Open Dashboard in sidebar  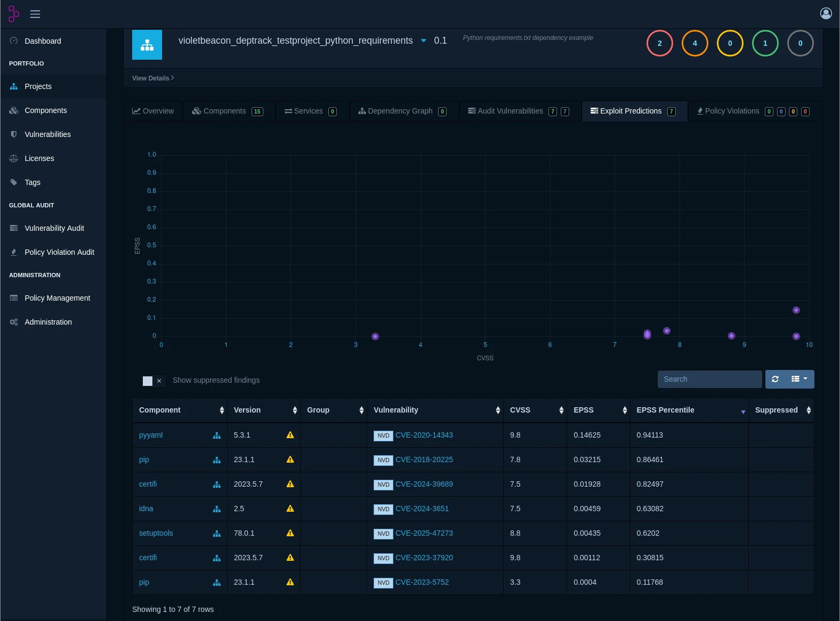[53, 41]
